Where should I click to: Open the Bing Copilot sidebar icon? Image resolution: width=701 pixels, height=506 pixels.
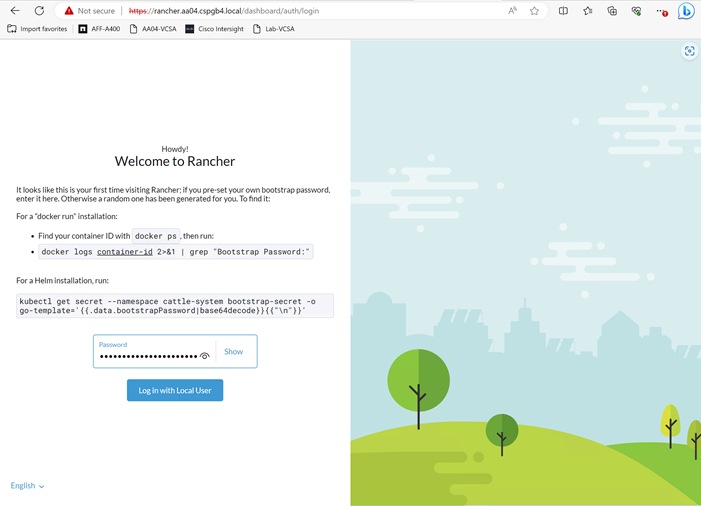(x=686, y=11)
